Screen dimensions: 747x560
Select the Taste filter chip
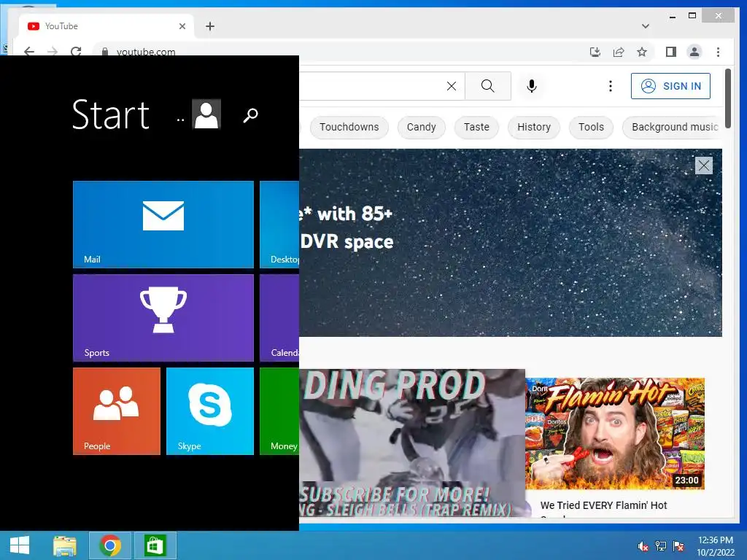[476, 127]
